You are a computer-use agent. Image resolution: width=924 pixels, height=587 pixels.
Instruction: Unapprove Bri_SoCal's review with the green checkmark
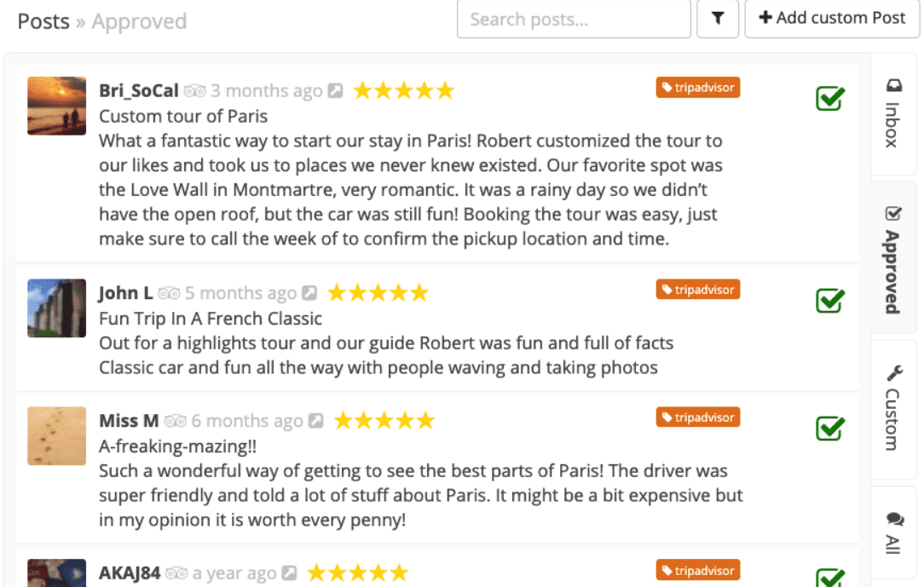coord(829,98)
